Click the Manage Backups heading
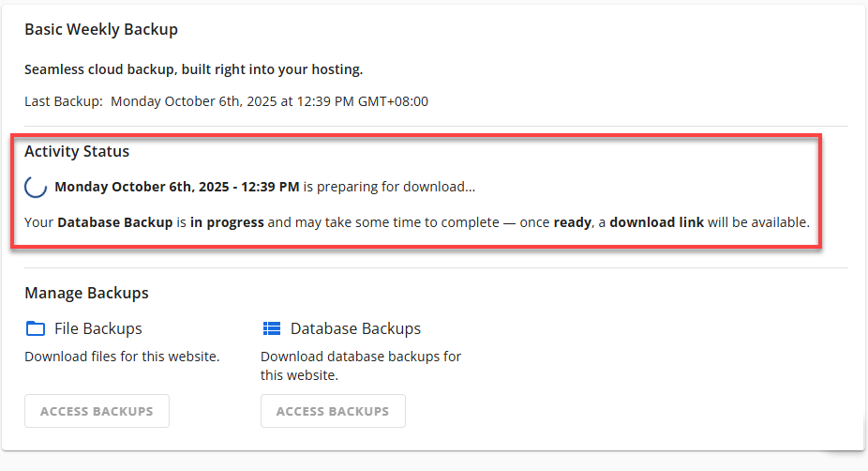This screenshot has width=868, height=471. (86, 293)
